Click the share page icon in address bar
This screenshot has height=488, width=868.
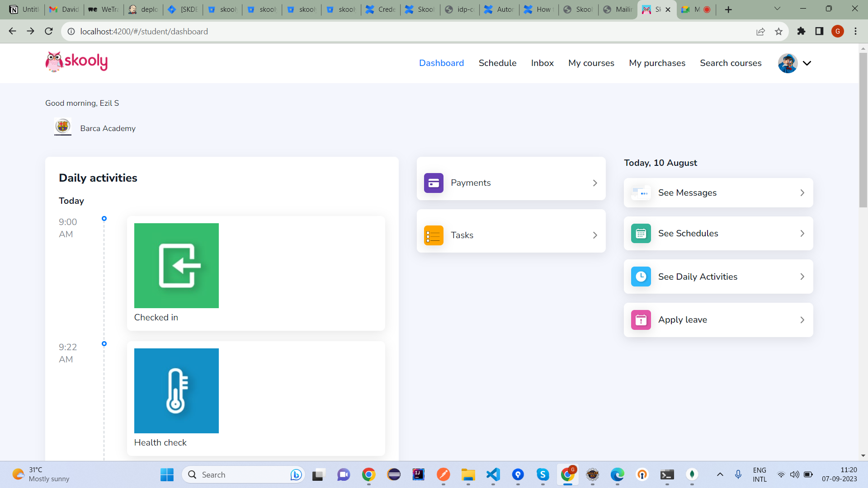point(760,31)
